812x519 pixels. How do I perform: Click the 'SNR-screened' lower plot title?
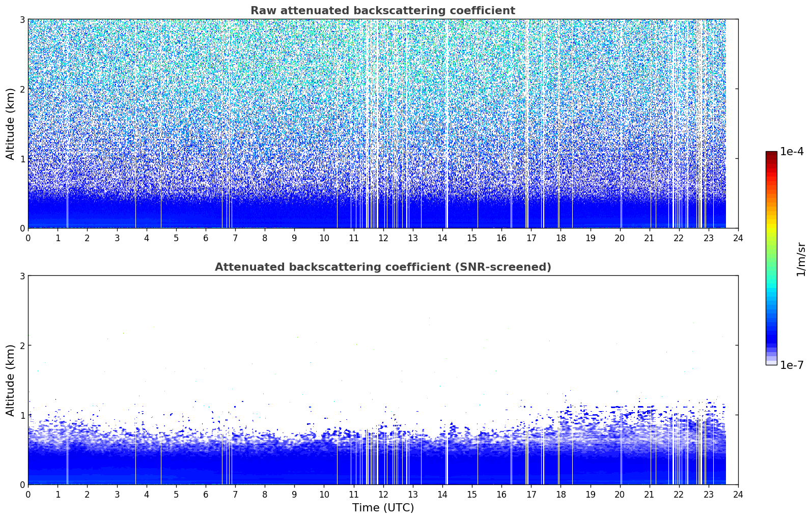(382, 267)
